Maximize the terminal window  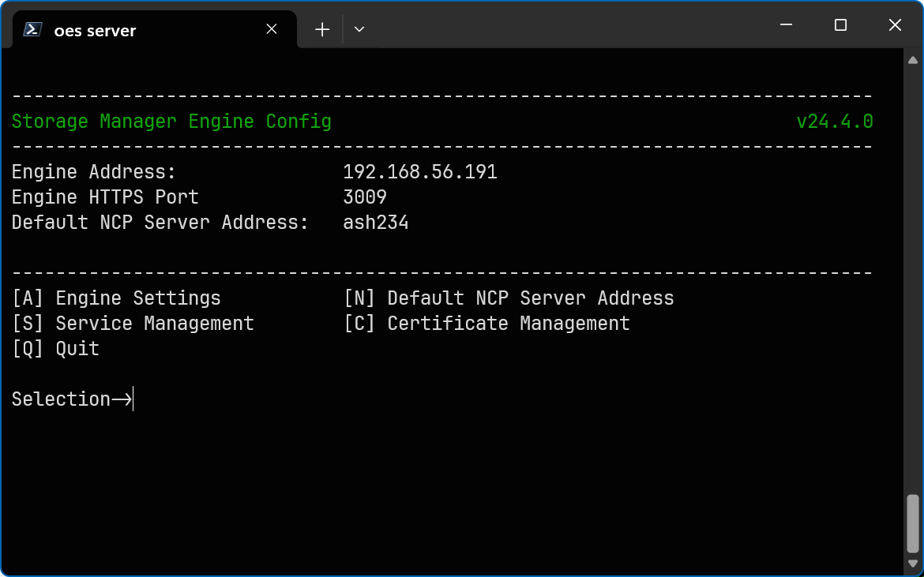tap(840, 25)
